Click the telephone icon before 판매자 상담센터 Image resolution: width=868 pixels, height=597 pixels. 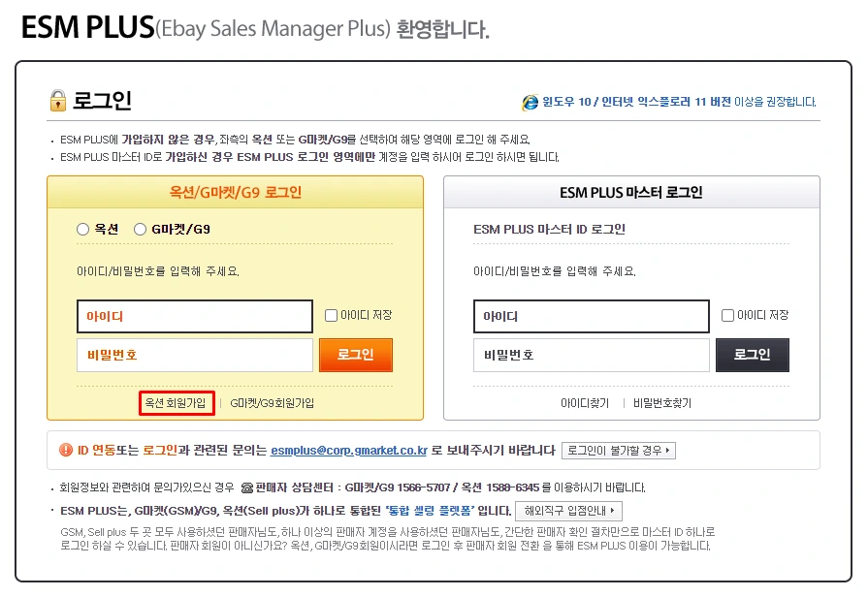(247, 488)
